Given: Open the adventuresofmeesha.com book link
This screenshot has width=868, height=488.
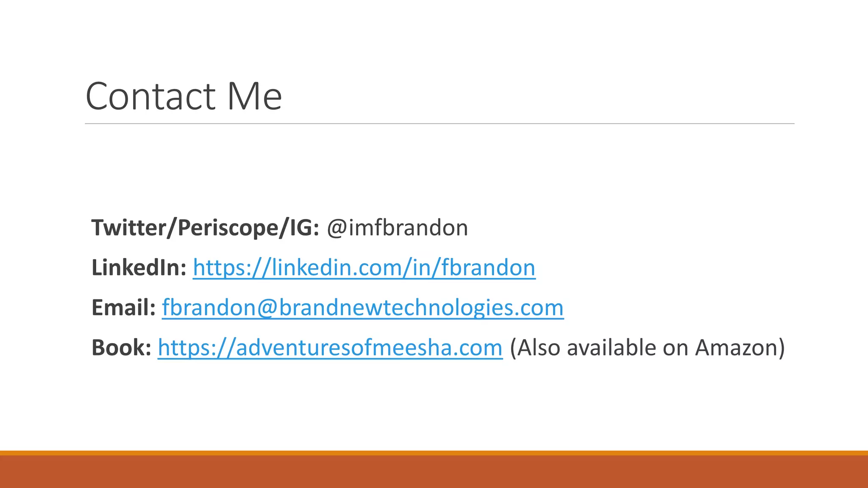Looking at the screenshot, I should click(x=330, y=348).
